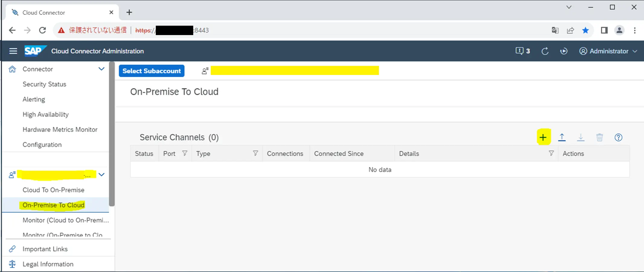This screenshot has width=644, height=272.
Task: Click the auto-refresh play icon in the header
Action: point(563,51)
